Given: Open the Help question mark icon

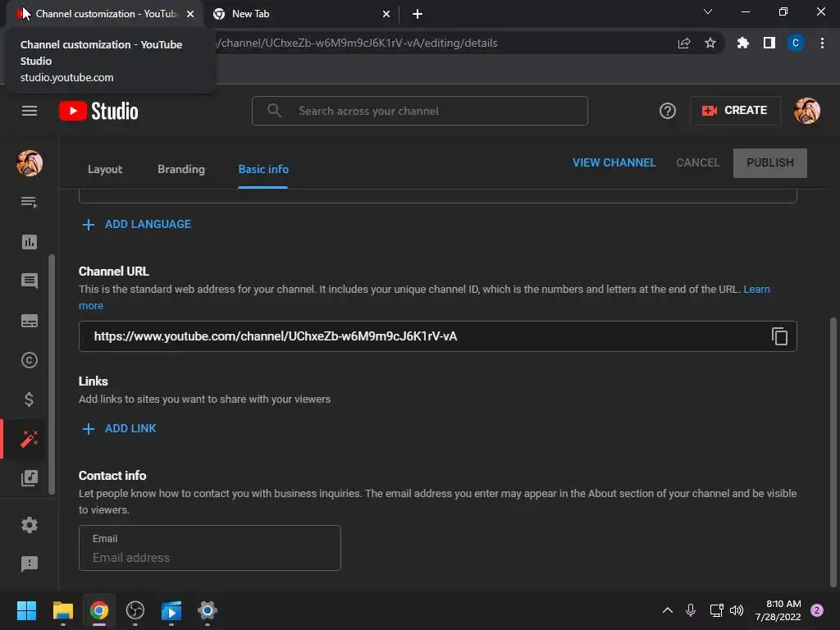Looking at the screenshot, I should click(668, 111).
